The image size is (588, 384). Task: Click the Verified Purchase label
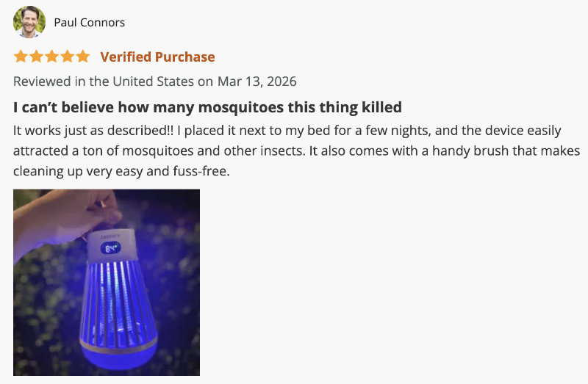(x=157, y=57)
